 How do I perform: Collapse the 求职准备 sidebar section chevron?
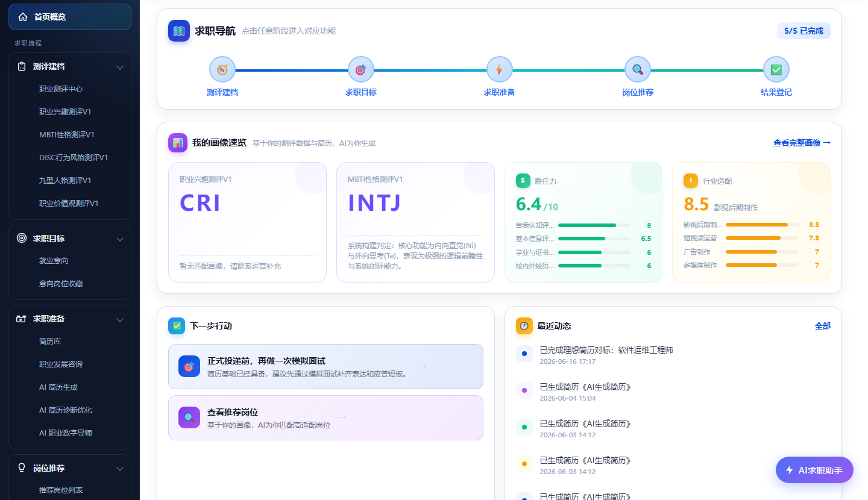click(x=119, y=319)
